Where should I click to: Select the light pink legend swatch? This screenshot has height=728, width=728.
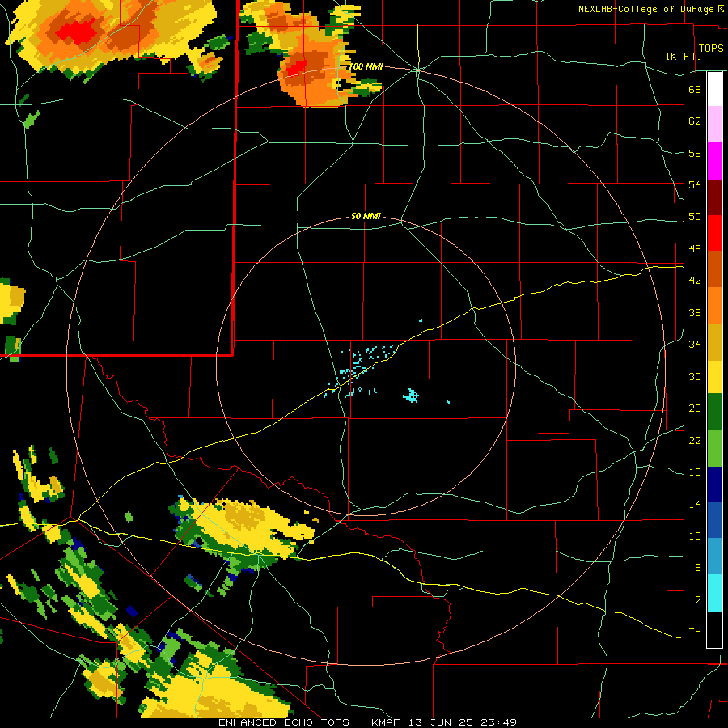[714, 125]
